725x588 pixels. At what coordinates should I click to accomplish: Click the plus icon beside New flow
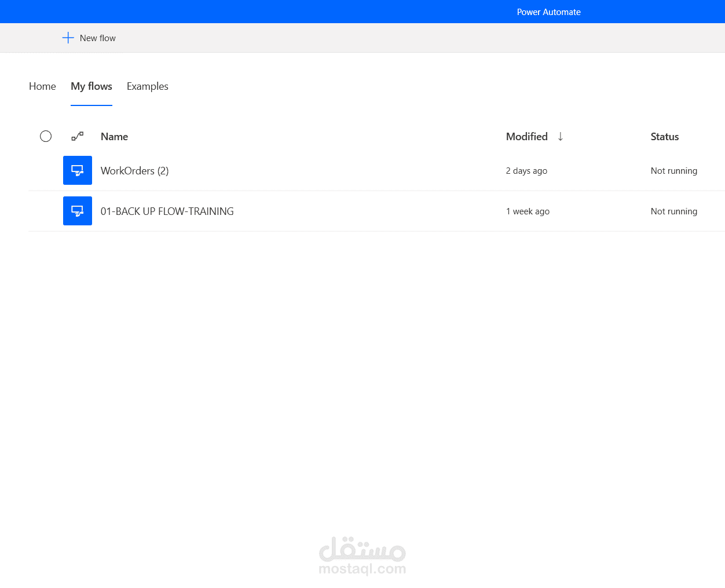pyautogui.click(x=68, y=38)
